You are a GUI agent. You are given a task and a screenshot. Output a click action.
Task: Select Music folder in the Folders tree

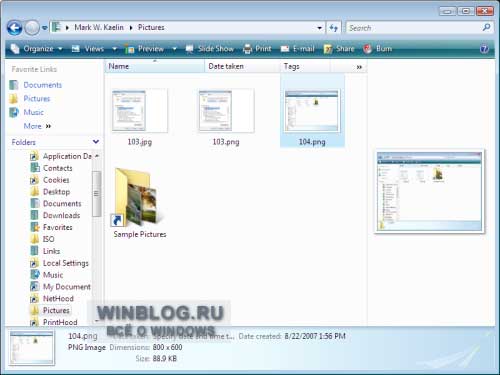47,275
